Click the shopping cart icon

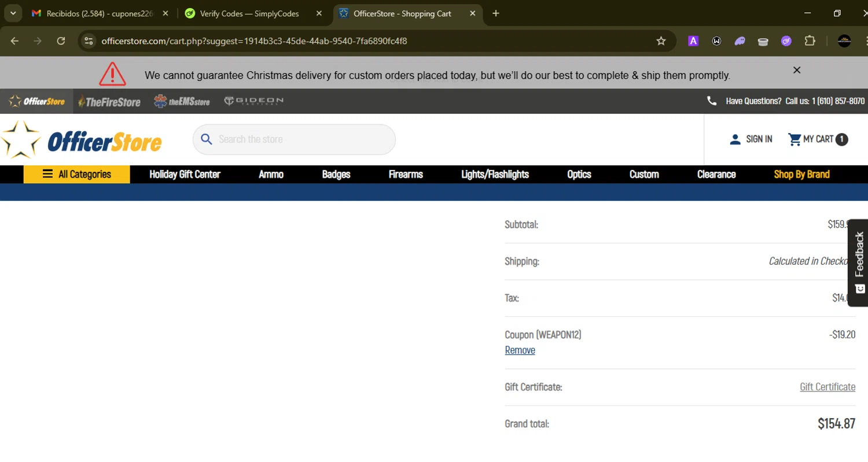pyautogui.click(x=795, y=139)
